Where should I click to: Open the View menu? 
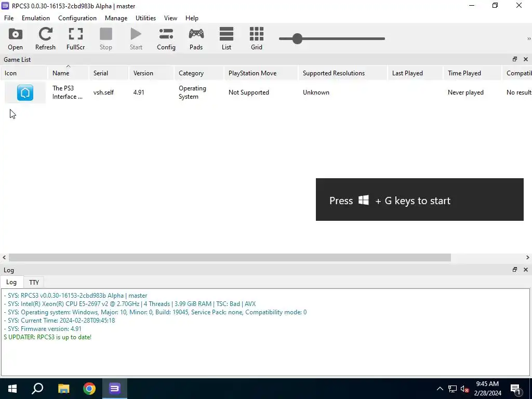pyautogui.click(x=170, y=18)
